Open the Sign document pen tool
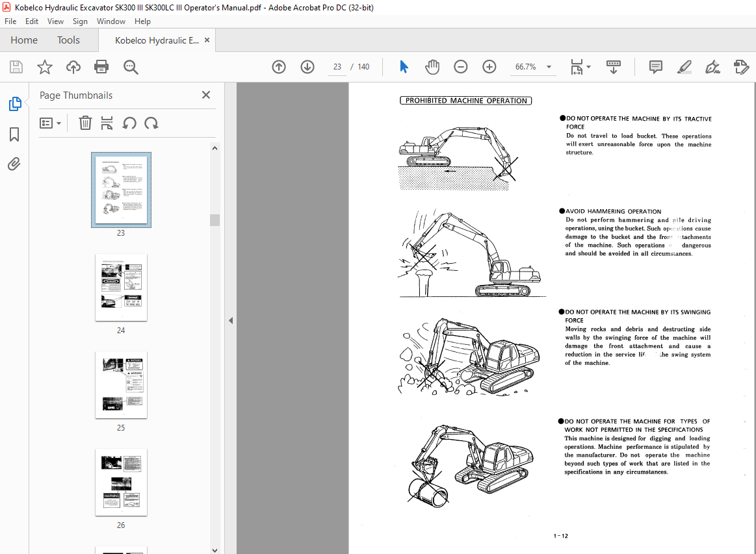The width and height of the screenshot is (756, 554). point(712,67)
